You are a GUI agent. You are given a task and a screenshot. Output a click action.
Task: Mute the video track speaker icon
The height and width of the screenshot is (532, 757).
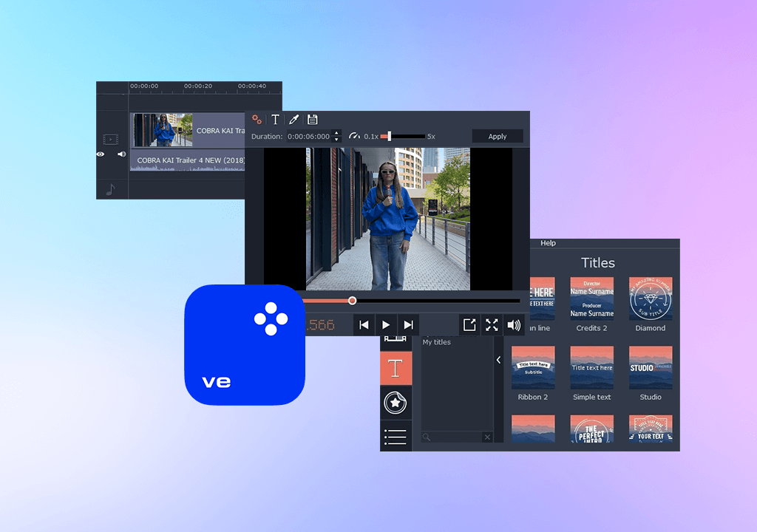coord(122,154)
